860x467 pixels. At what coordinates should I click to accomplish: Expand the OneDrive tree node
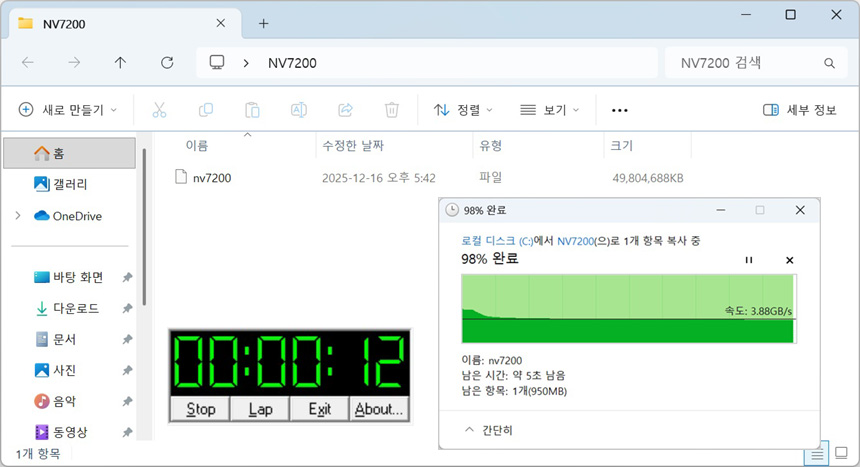[18, 216]
